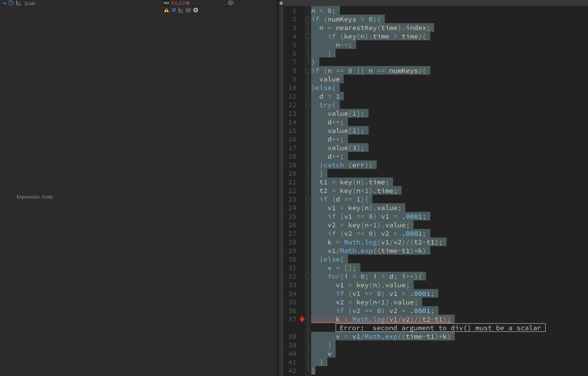This screenshot has height=376, width=588.
Task: Click the expression error warning triangle
Action: (x=166, y=10)
